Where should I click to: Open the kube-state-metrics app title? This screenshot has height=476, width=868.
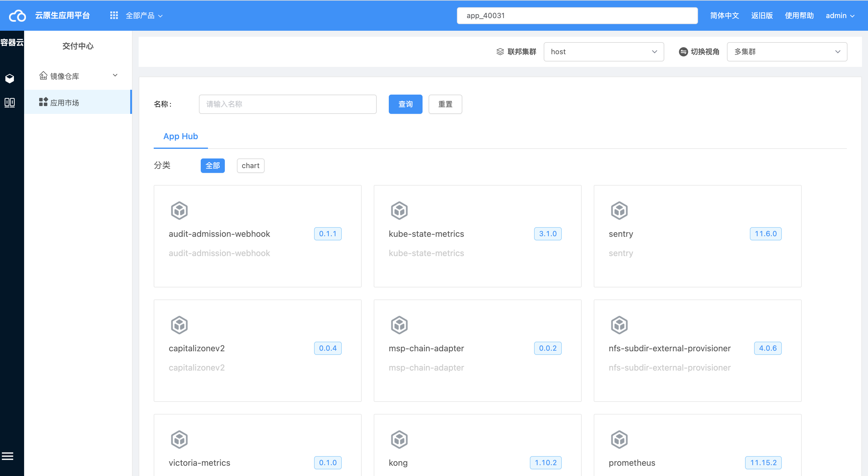(426, 234)
